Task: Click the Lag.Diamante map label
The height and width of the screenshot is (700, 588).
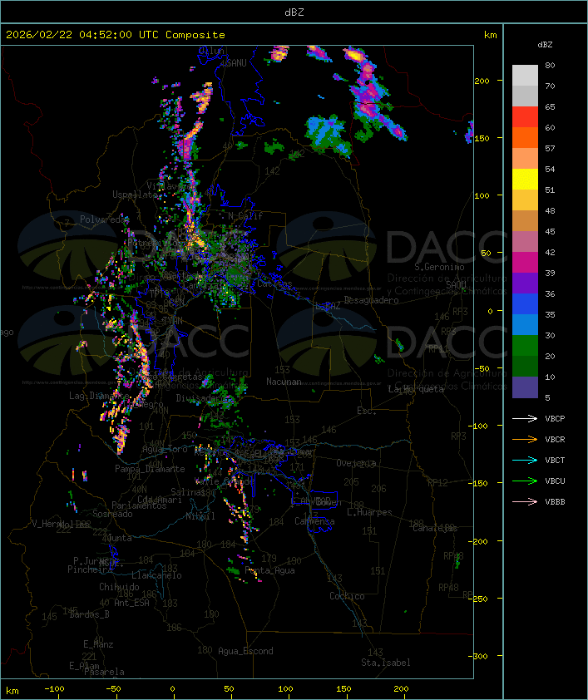Action: 99,396
